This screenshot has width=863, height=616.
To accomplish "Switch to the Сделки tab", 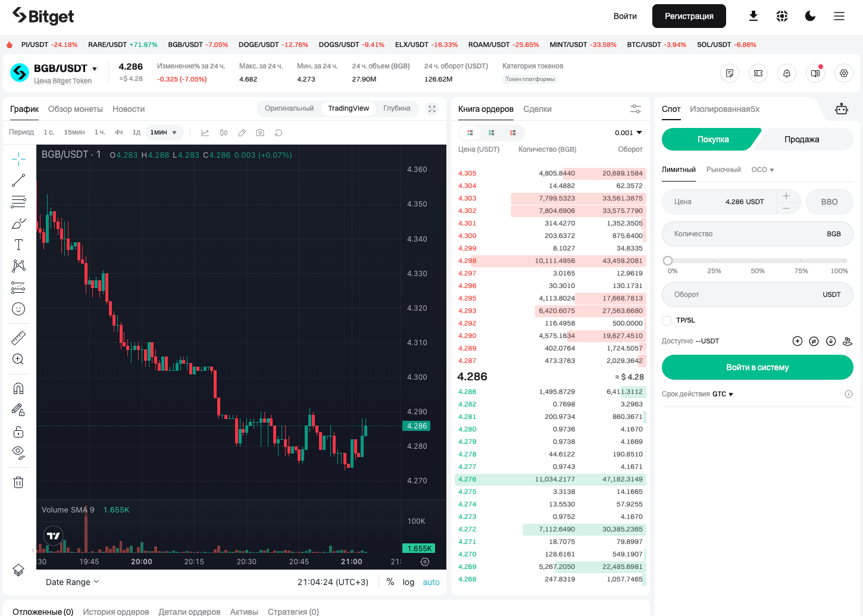I will coord(537,109).
